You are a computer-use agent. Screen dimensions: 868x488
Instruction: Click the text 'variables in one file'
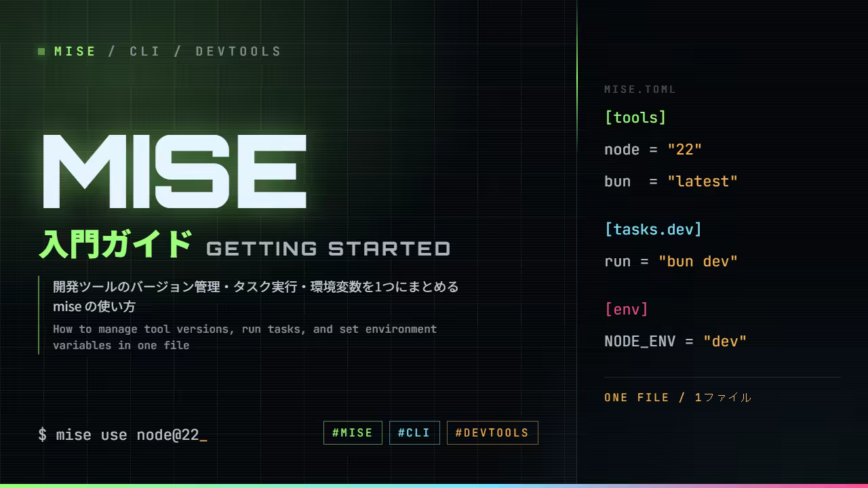click(x=121, y=346)
